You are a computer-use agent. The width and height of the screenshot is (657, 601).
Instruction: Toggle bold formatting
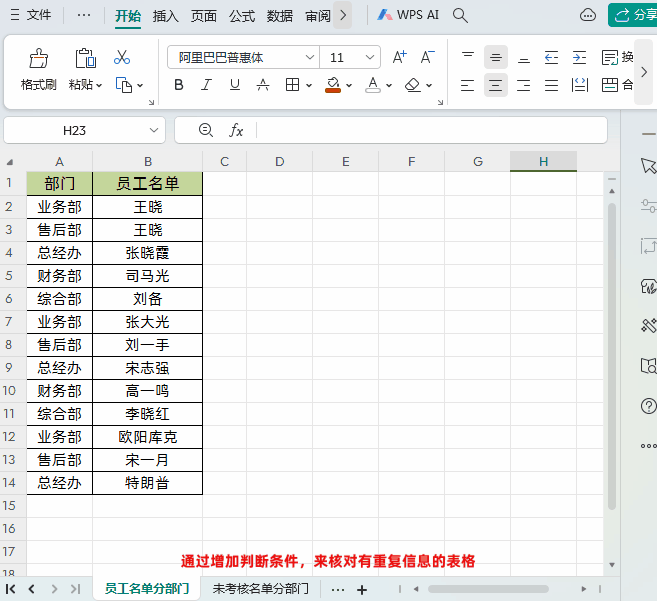pyautogui.click(x=178, y=85)
